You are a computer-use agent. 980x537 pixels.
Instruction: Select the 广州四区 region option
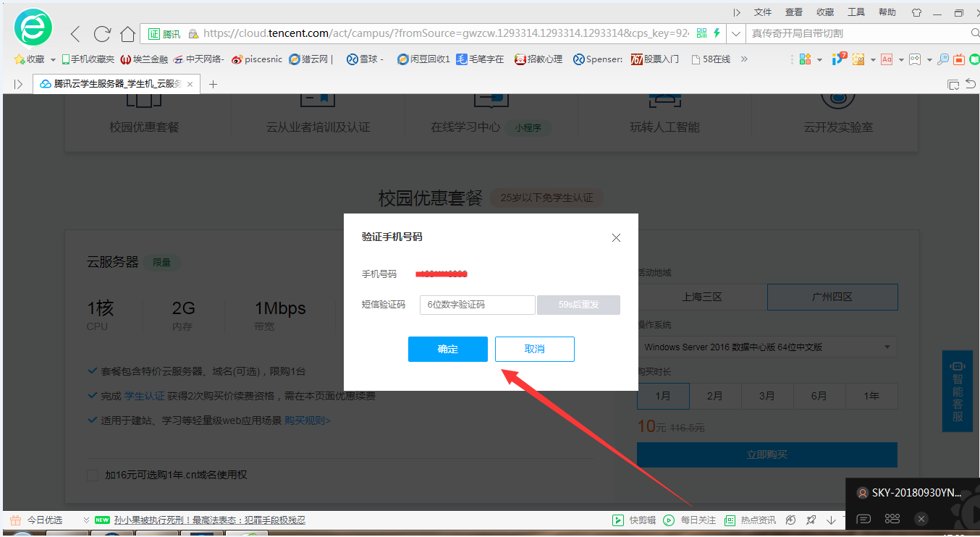(x=832, y=297)
